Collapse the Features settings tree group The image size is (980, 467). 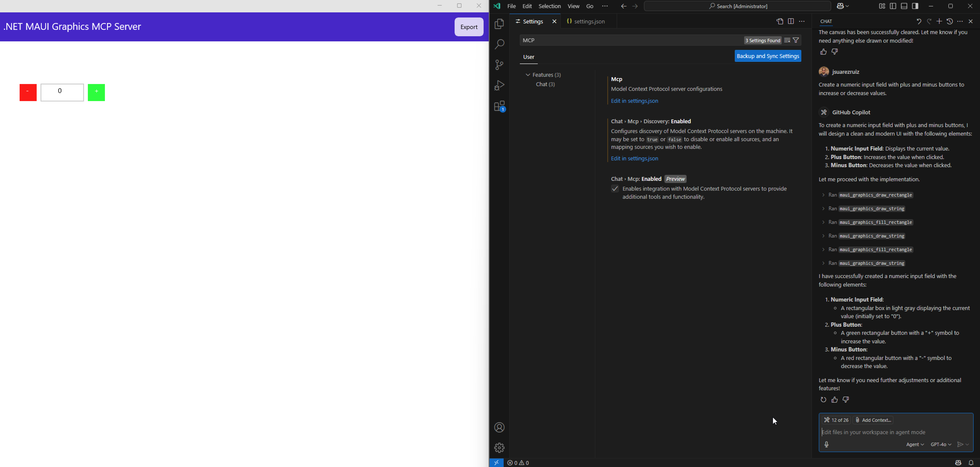[528, 75]
